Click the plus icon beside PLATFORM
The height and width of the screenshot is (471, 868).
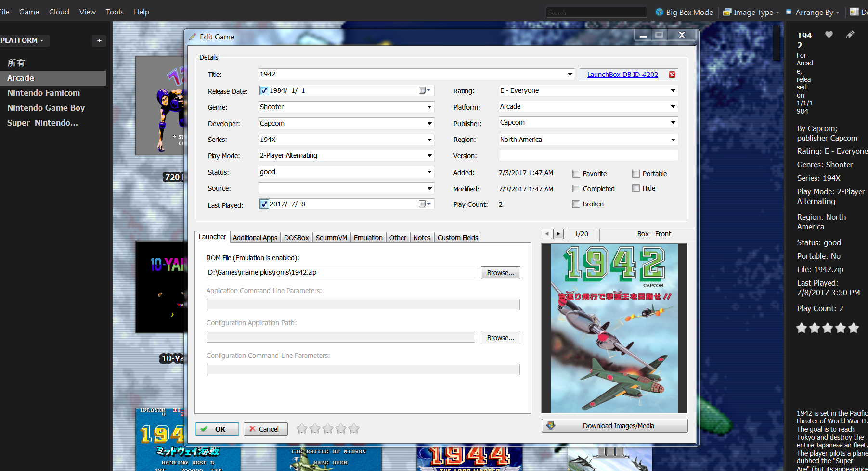[x=99, y=40]
